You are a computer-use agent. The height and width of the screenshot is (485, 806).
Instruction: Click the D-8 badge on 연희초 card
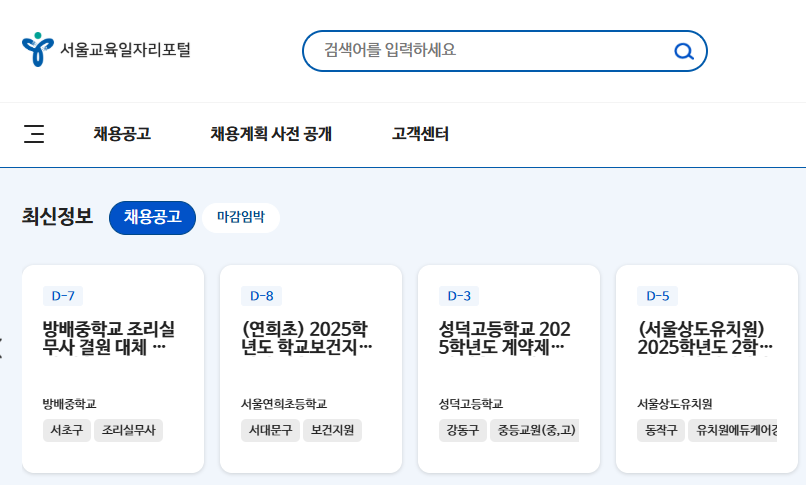261,296
